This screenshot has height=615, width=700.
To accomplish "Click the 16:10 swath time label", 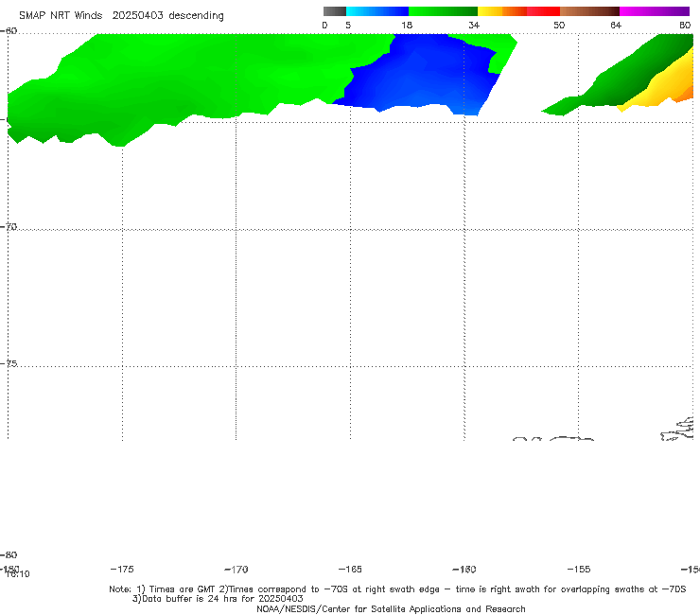I will 18,574.
